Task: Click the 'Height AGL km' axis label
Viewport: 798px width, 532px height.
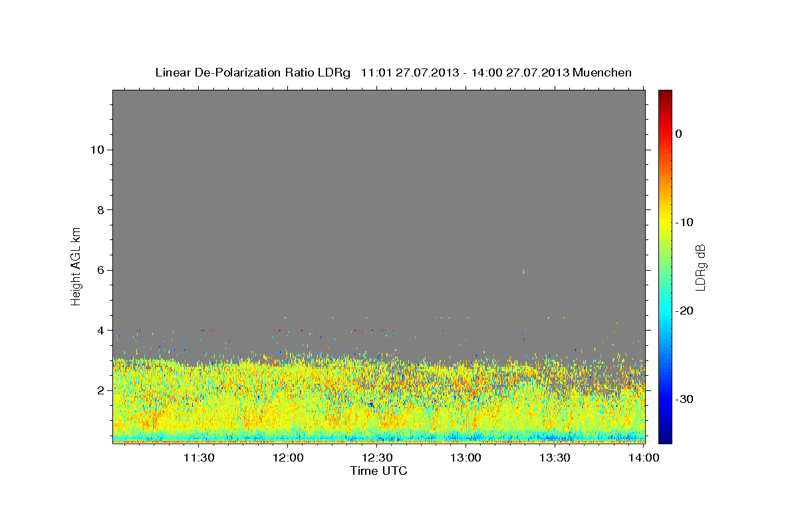Action: [x=76, y=265]
